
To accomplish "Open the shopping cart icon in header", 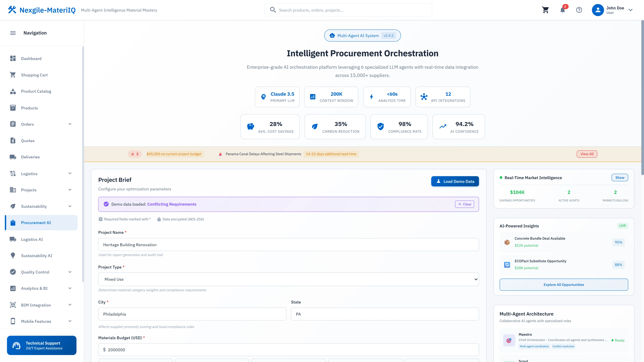I will pos(545,10).
